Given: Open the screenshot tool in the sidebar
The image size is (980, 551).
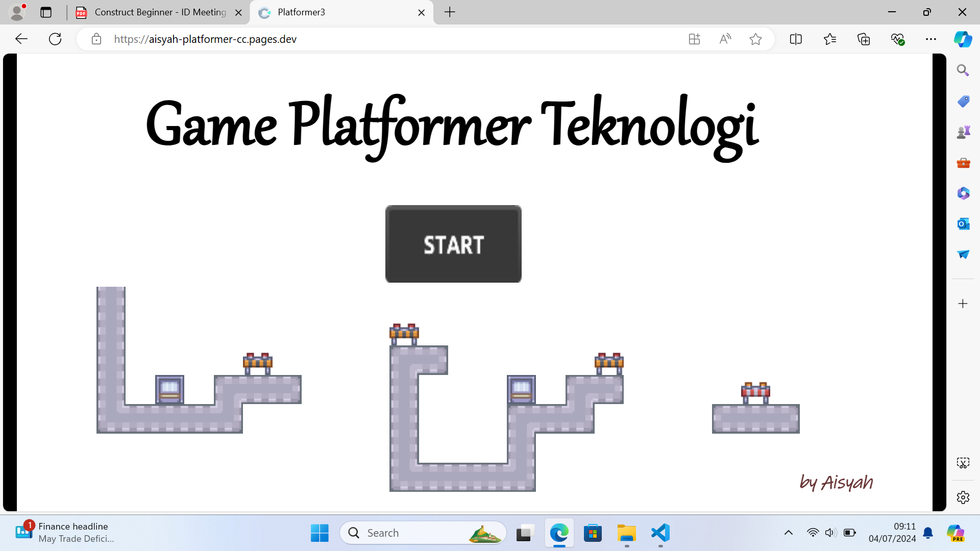Looking at the screenshot, I should pos(963,463).
